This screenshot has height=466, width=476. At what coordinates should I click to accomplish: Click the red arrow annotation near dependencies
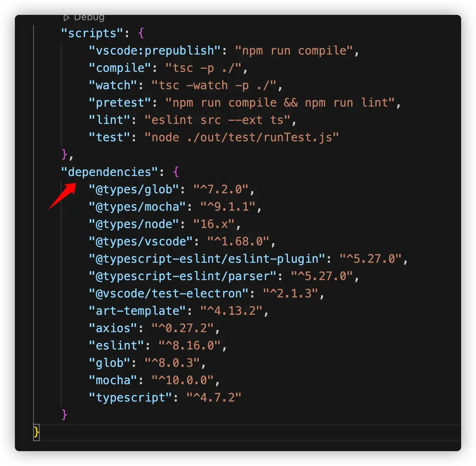(62, 196)
